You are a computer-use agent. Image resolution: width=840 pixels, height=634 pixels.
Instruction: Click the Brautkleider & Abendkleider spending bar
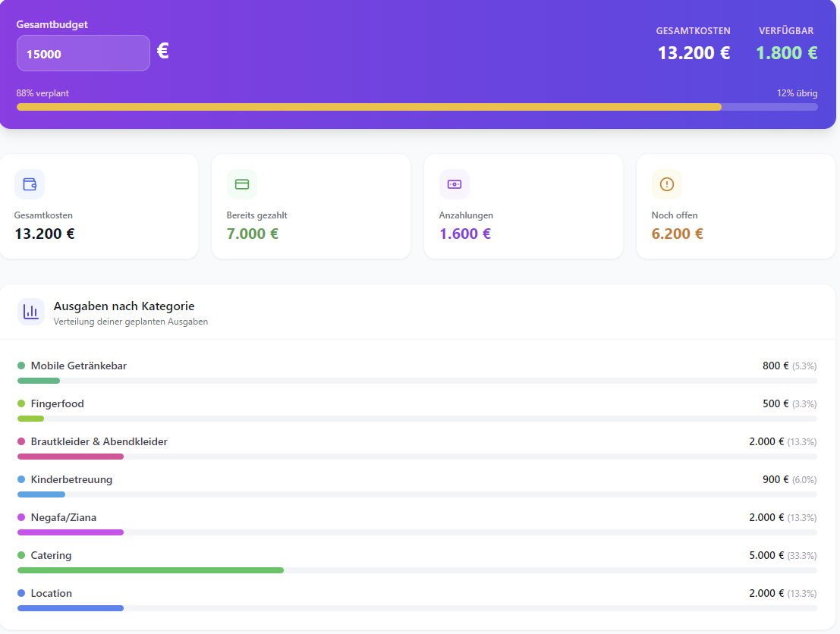pos(70,457)
